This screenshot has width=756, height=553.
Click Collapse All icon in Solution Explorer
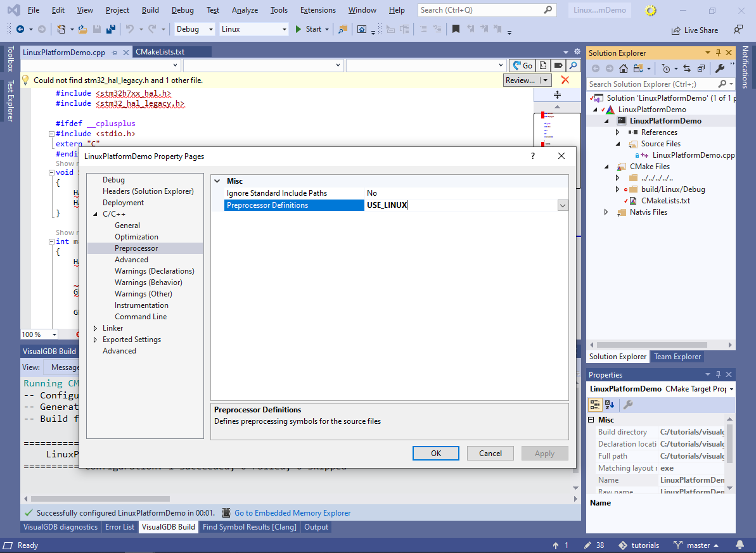pos(701,68)
